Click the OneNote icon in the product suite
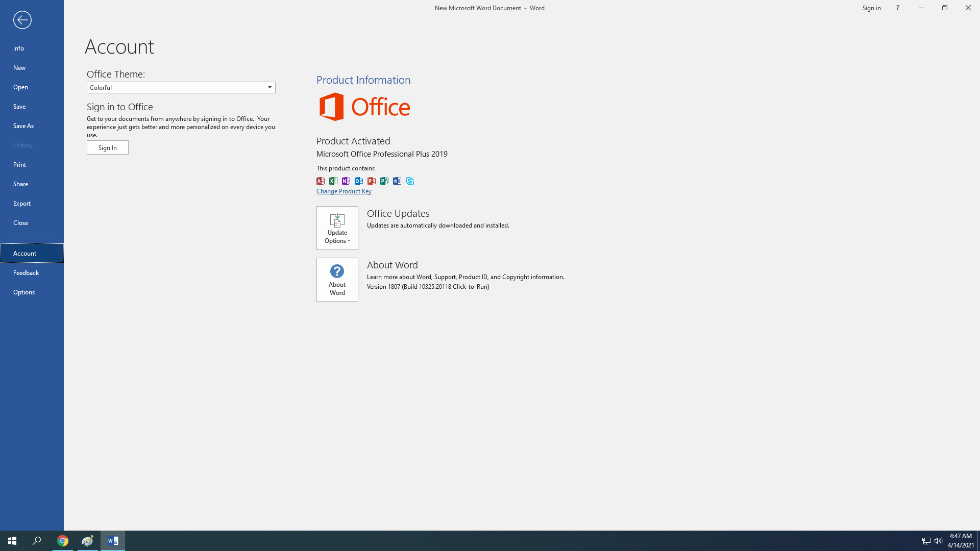The width and height of the screenshot is (980, 551). [346, 181]
